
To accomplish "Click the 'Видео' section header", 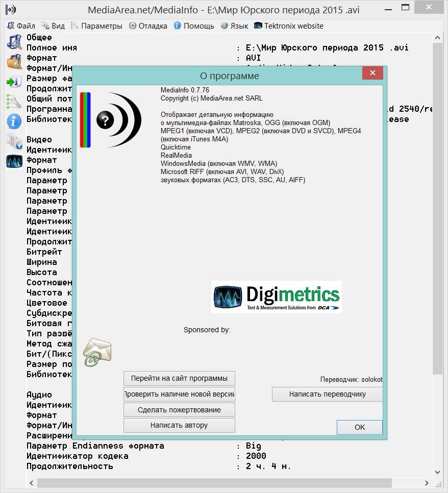I will (x=39, y=140).
